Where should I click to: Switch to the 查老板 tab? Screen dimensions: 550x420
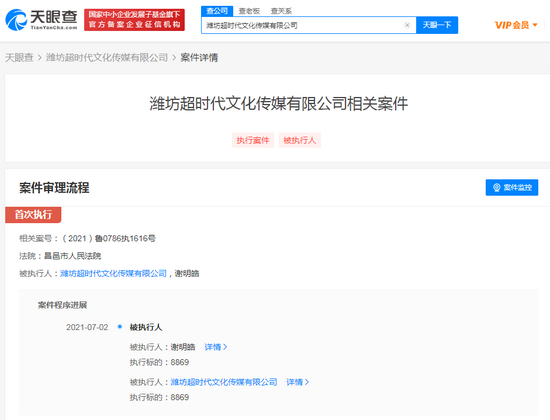coord(249,11)
